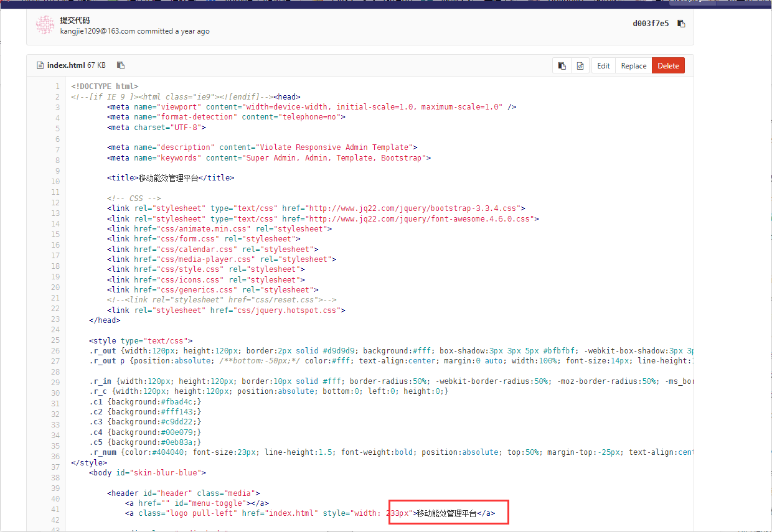
Task: Click the Edit button
Action: click(x=603, y=66)
